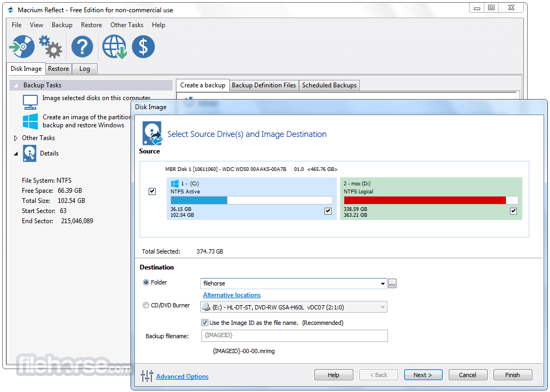Open the CD/DVD burner drive dropdown

(x=383, y=307)
